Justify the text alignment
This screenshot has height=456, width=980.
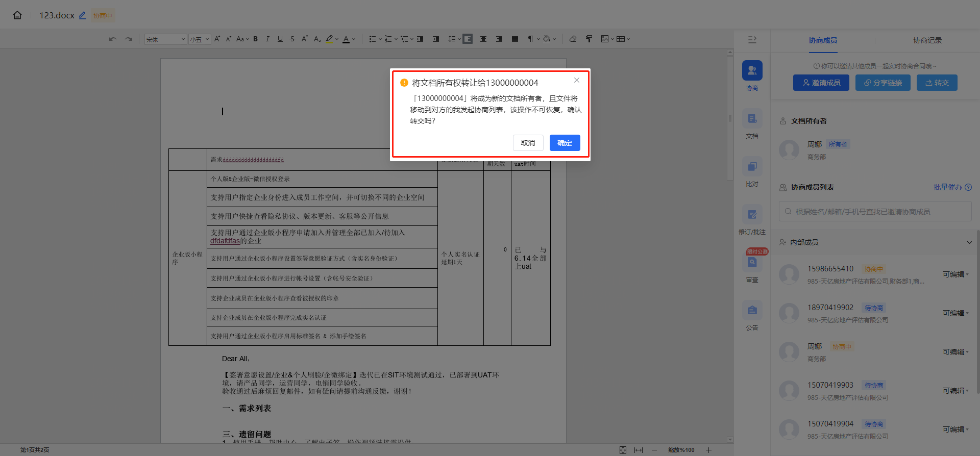pyautogui.click(x=515, y=39)
